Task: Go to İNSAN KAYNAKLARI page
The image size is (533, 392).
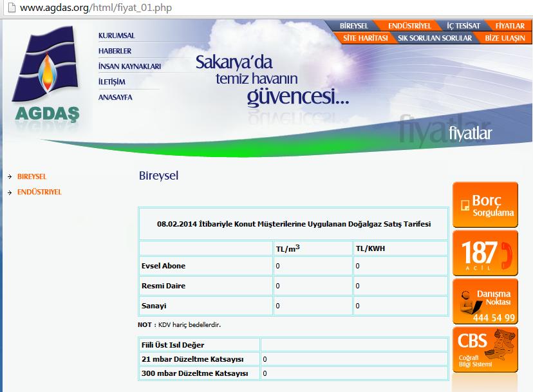Action: point(129,66)
